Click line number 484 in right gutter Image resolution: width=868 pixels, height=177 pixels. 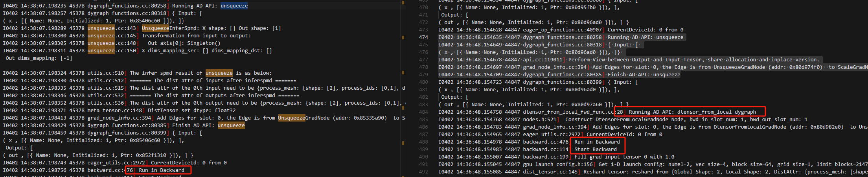click(423, 112)
